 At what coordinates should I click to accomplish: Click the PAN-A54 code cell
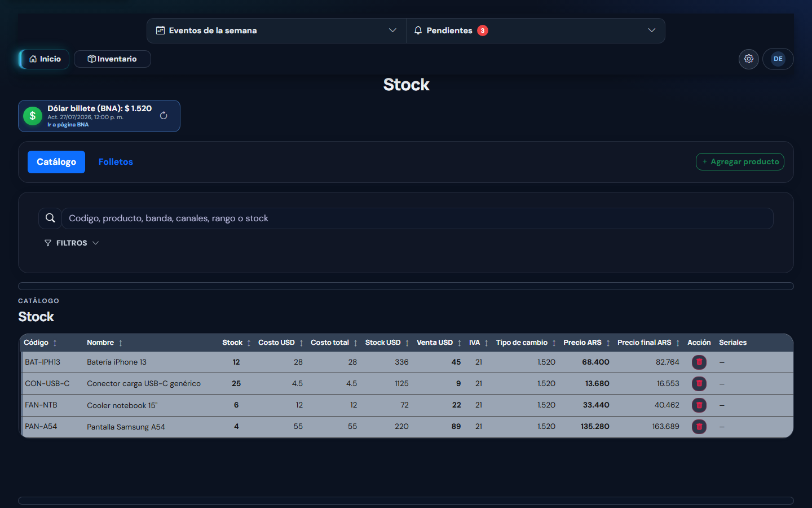41,426
